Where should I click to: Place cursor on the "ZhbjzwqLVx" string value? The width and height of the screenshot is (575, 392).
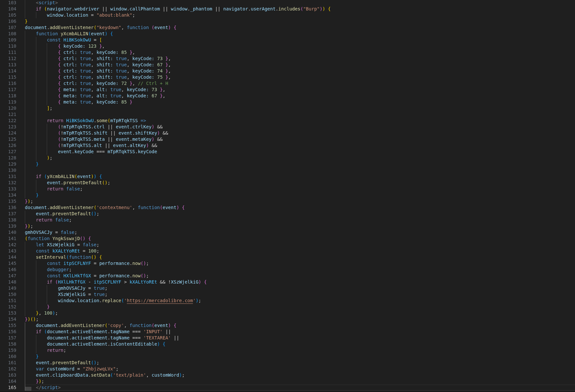[x=99, y=369]
